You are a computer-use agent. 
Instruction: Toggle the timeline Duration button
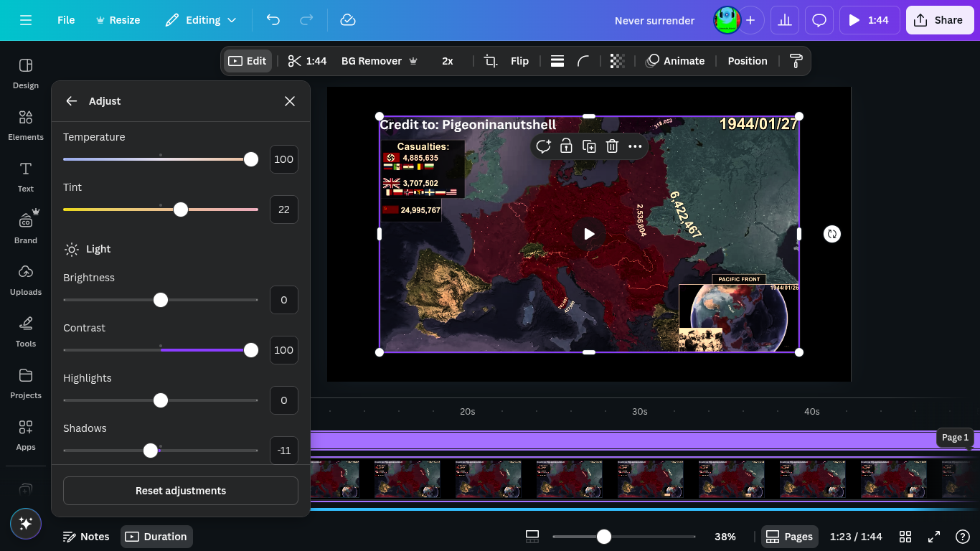click(x=156, y=537)
